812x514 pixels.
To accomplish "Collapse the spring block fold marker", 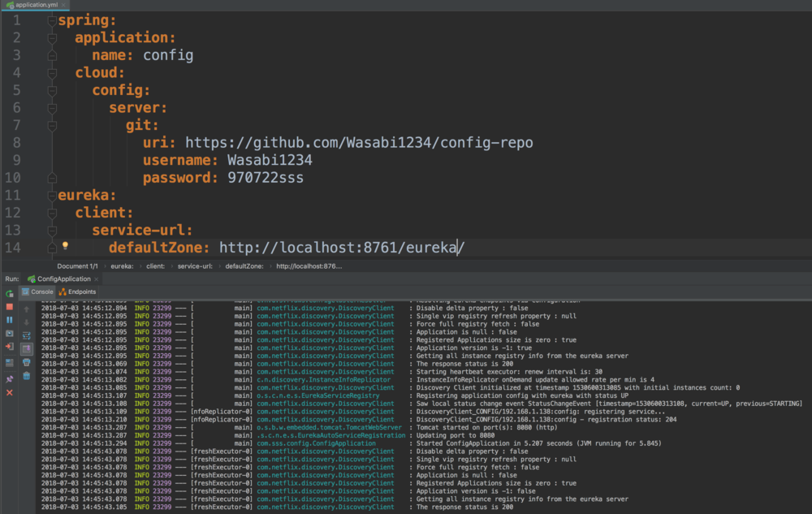I will (x=50, y=19).
